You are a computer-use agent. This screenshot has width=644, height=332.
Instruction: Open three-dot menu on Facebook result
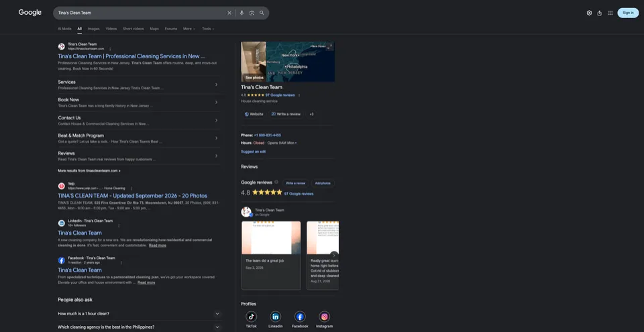(121, 262)
